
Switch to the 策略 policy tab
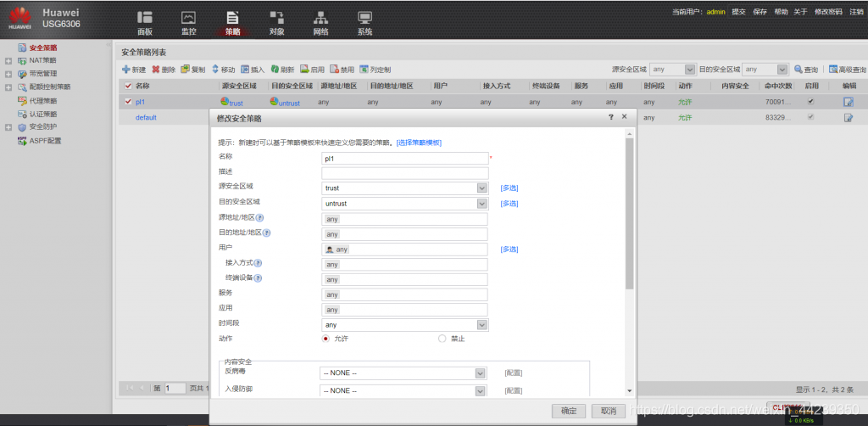[233, 23]
